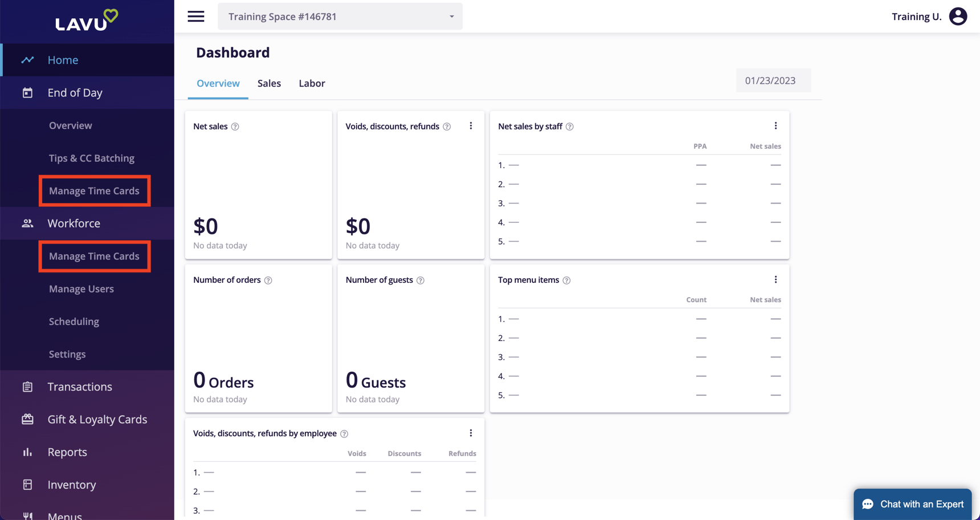Switch to the Sales tab
The height and width of the screenshot is (520, 980).
[x=269, y=83]
